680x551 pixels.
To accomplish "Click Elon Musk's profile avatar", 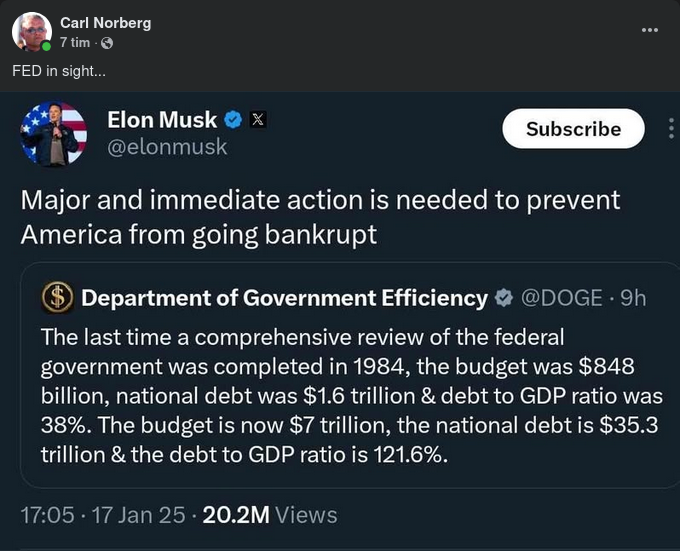I will click(54, 134).
